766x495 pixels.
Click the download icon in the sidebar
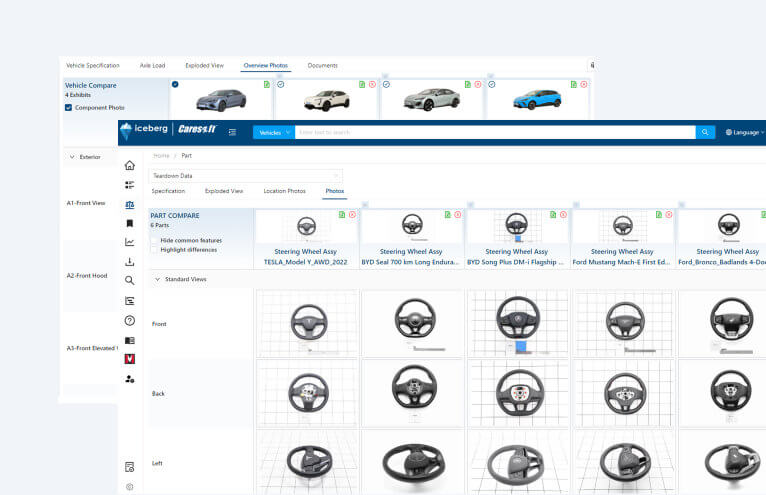point(129,262)
